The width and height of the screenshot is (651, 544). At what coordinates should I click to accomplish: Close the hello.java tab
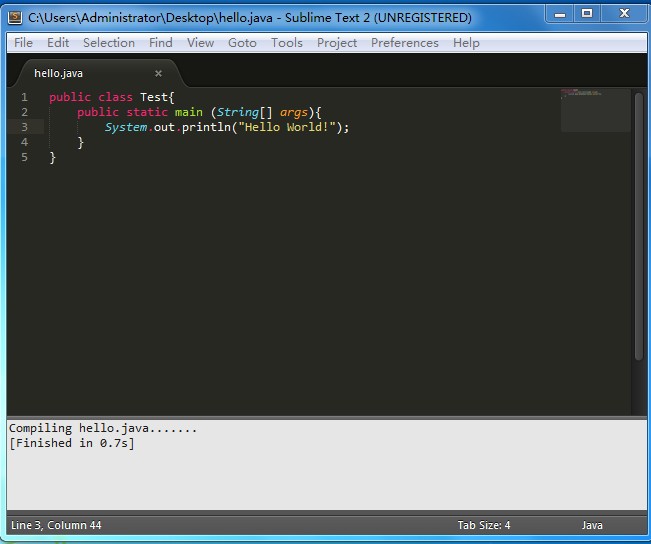tap(158, 74)
